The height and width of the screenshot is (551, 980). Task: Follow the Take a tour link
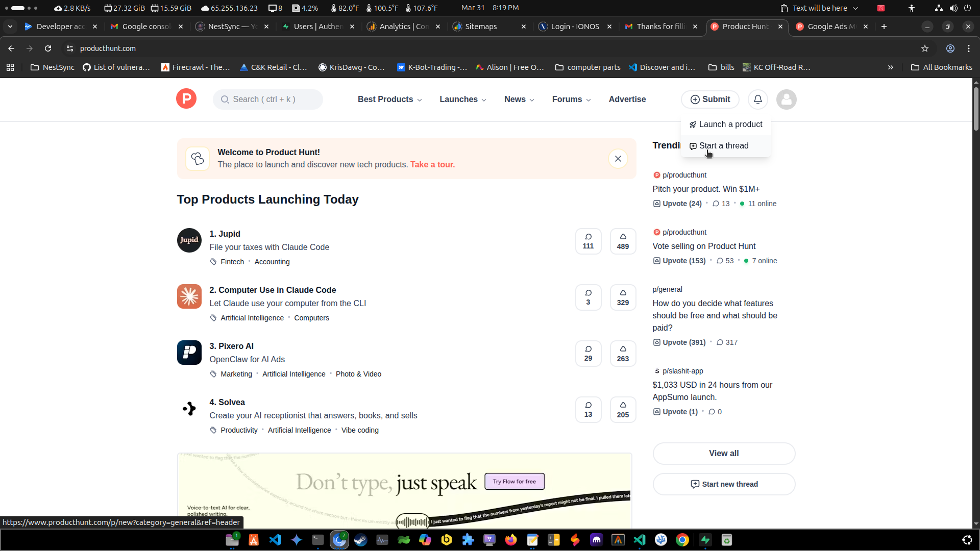432,164
